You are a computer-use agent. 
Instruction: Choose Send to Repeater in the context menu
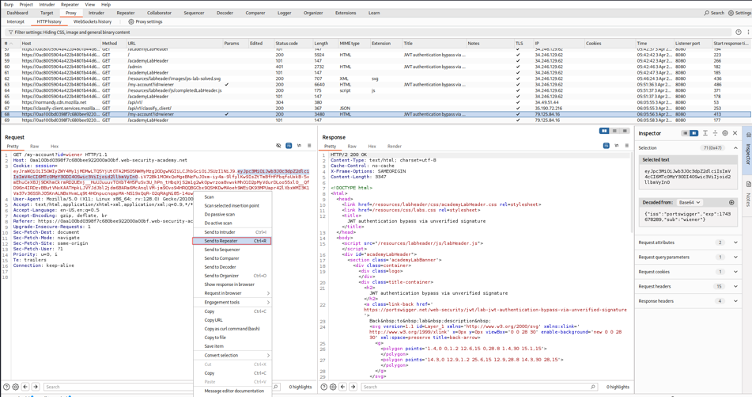click(x=232, y=241)
